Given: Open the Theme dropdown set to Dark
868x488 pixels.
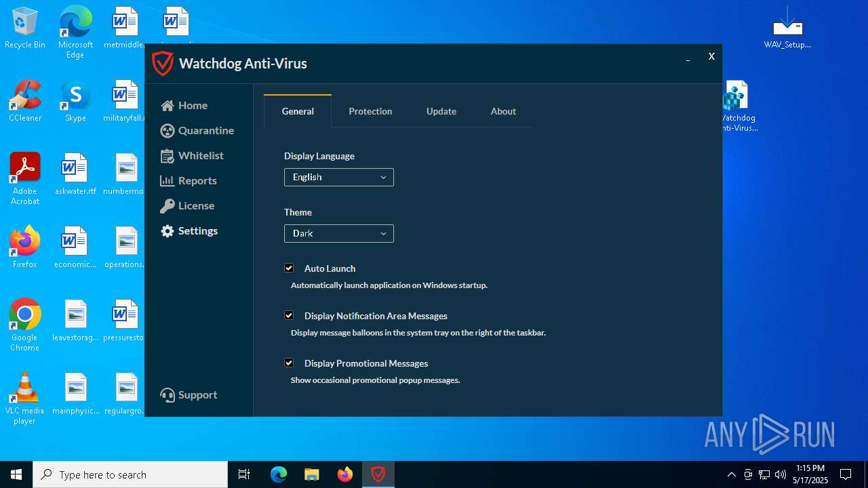Looking at the screenshot, I should [x=339, y=234].
